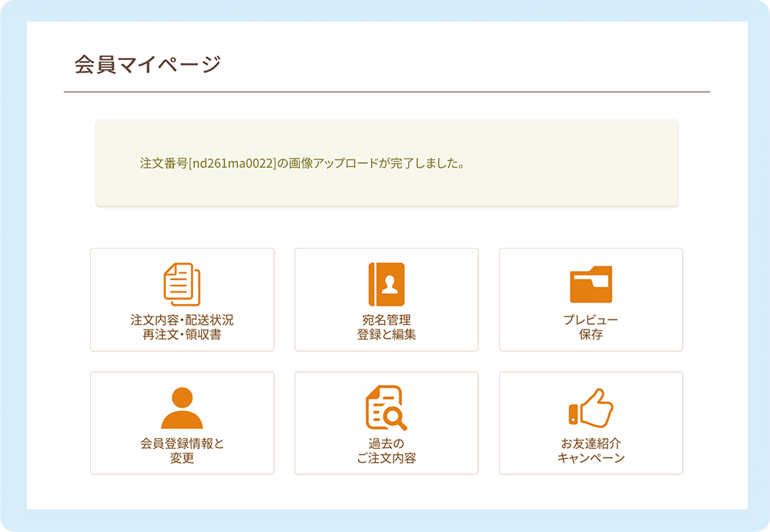Click the thumbs-up icon for お友達紹介
The image size is (770, 532).
tap(591, 408)
